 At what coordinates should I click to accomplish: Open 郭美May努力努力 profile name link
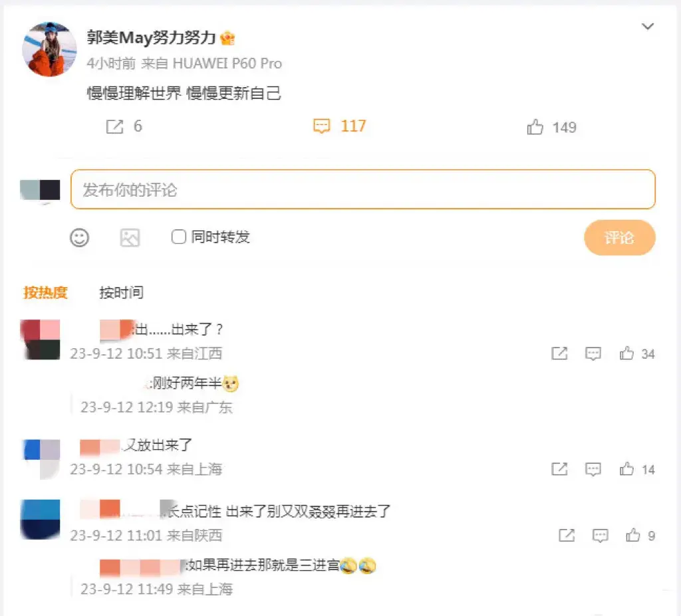click(x=152, y=38)
